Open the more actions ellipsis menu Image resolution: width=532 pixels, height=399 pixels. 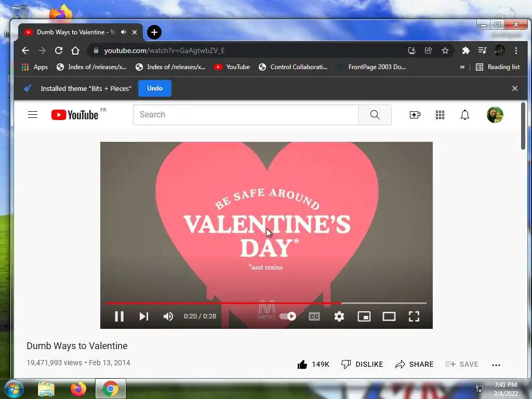click(x=496, y=365)
